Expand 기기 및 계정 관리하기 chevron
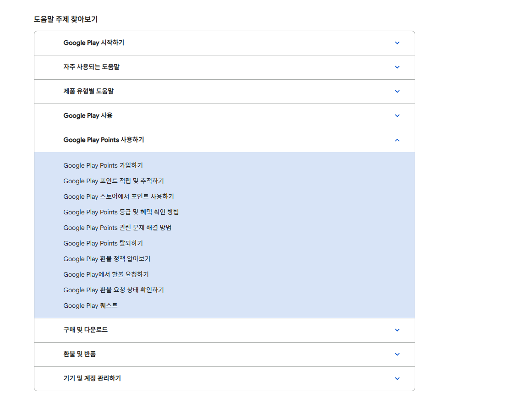Viewport: 532px width, 393px height. coord(397,378)
